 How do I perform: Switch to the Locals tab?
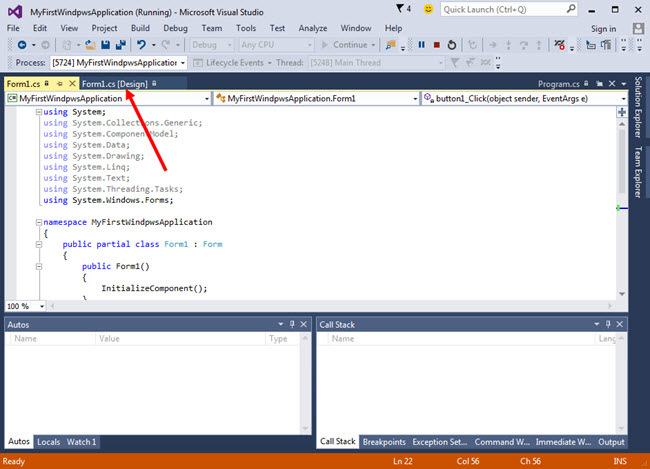pyautogui.click(x=49, y=442)
